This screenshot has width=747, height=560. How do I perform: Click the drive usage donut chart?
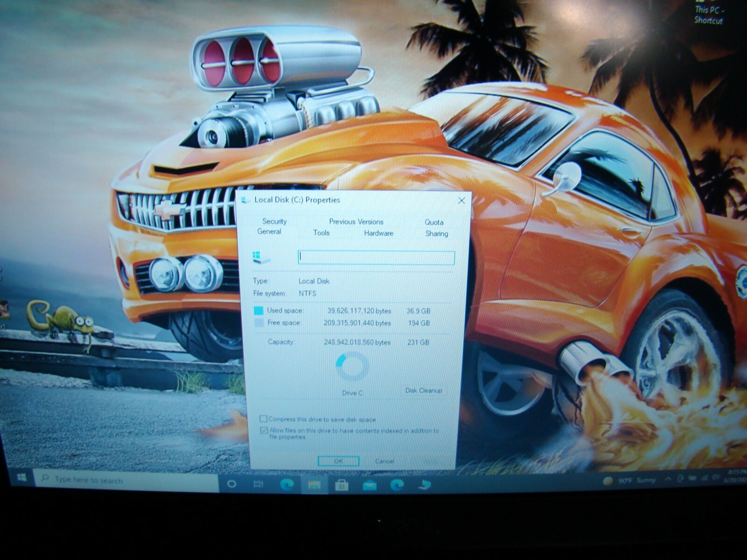click(352, 367)
